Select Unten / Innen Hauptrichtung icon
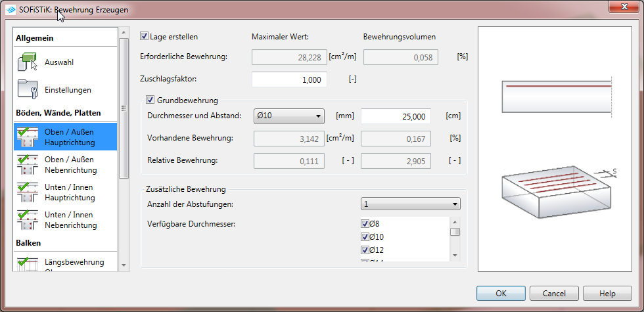The height and width of the screenshot is (312, 644). (x=27, y=192)
